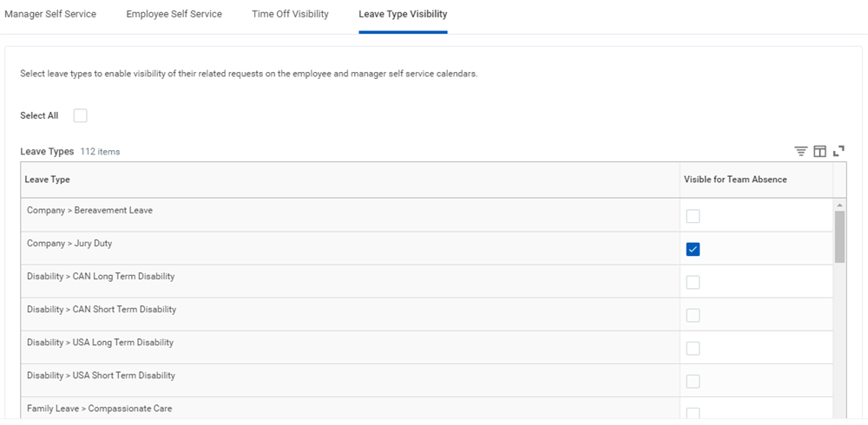Check the Select All checkbox

coord(80,115)
